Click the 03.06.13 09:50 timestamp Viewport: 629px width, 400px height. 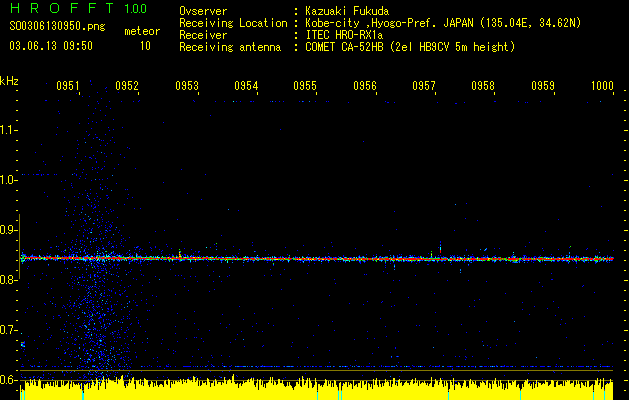pos(51,45)
